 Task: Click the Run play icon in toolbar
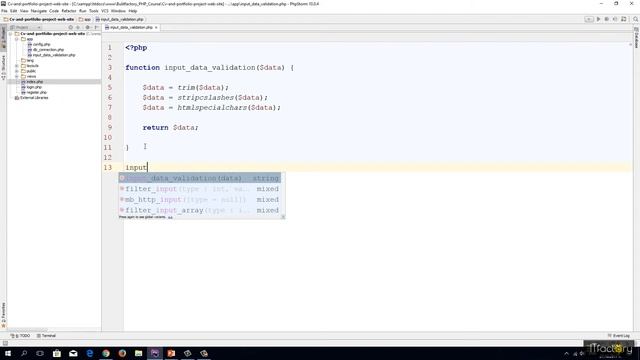[x=598, y=19]
